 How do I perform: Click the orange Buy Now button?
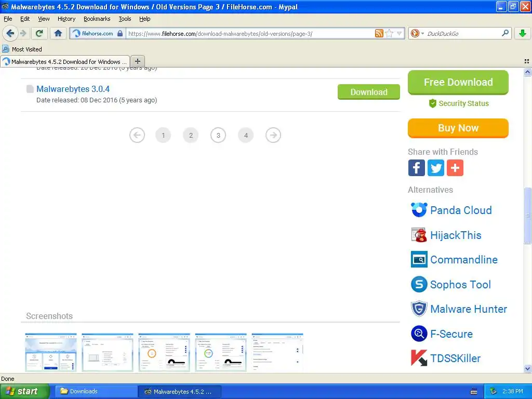(458, 128)
